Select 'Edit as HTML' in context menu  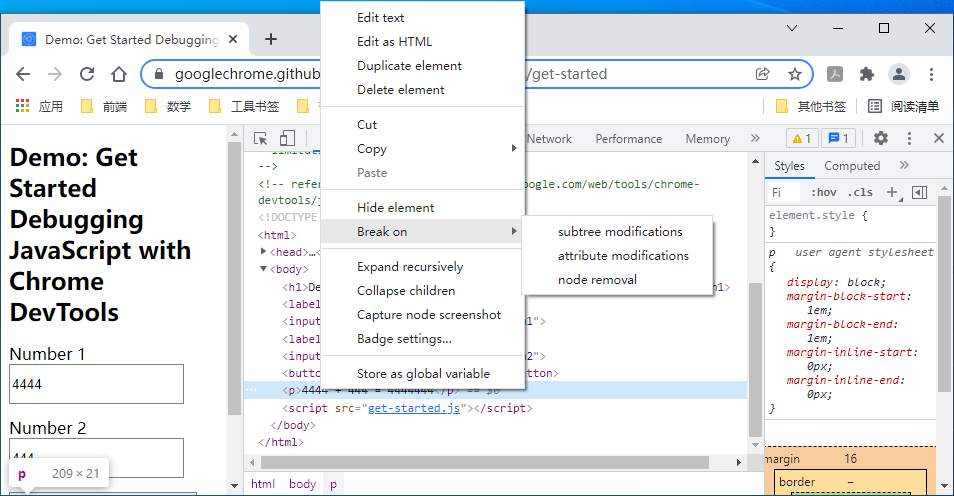(394, 42)
